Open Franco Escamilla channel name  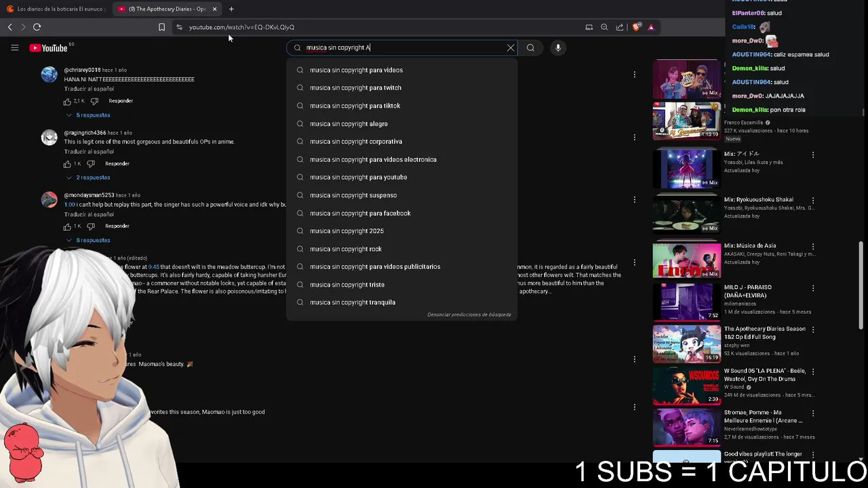(743, 123)
